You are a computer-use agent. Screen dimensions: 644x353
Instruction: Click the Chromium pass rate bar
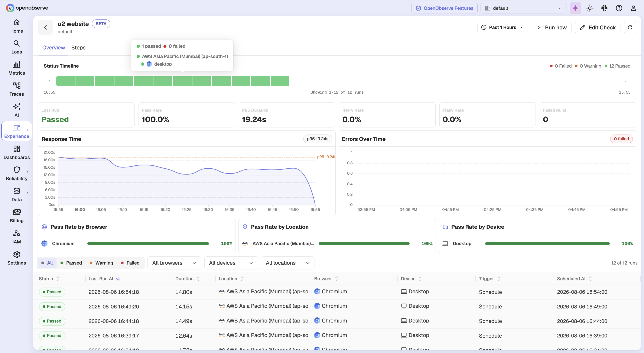(148, 243)
